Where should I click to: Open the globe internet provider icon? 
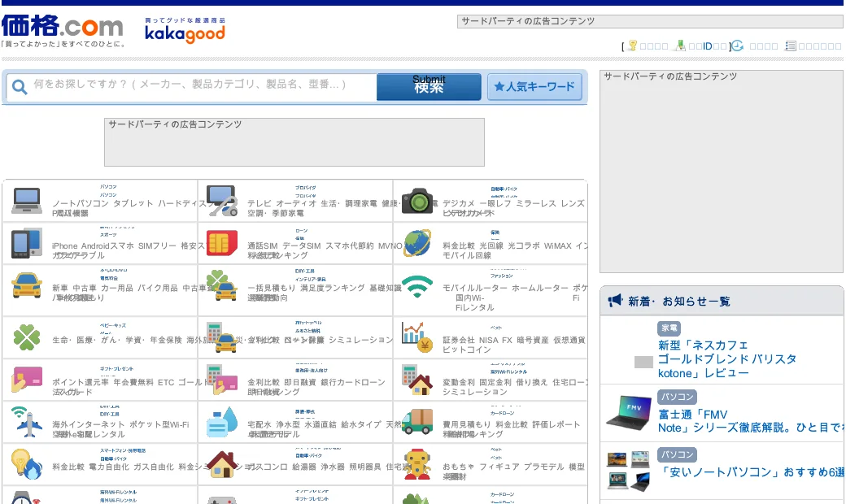tap(417, 242)
